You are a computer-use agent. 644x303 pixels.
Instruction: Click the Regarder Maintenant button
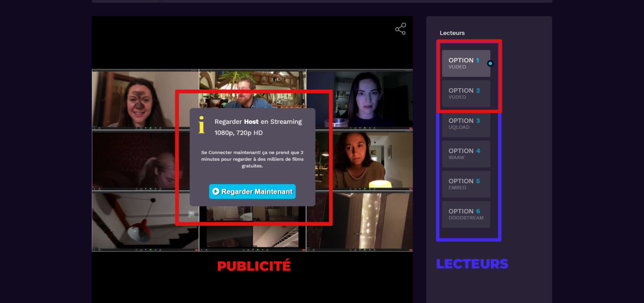[252, 191]
